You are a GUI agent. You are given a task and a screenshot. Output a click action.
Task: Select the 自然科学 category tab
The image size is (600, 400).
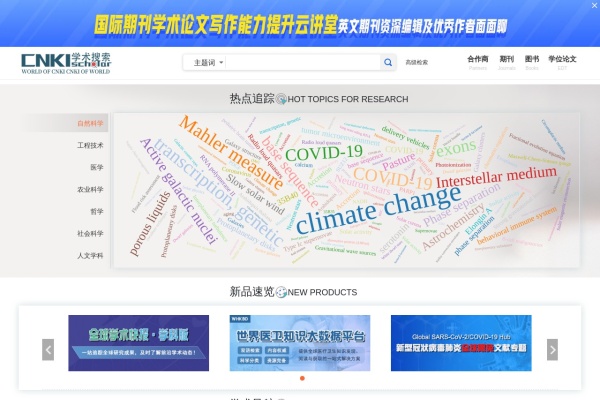[90, 123]
